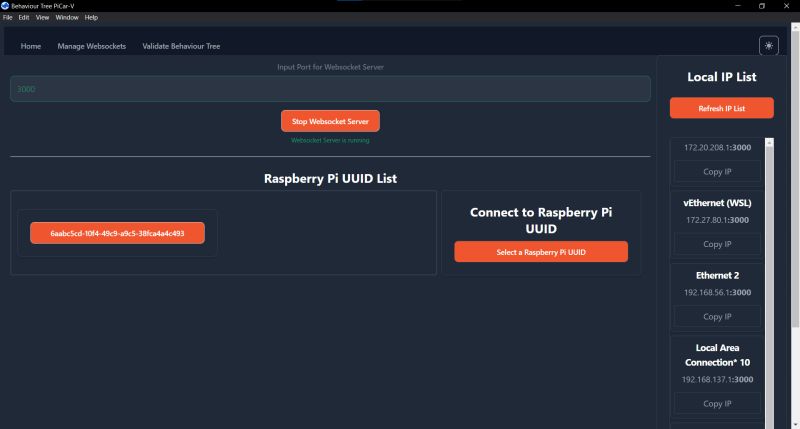
Task: Click the address 172.27.80.1:3000
Action: [x=717, y=220]
